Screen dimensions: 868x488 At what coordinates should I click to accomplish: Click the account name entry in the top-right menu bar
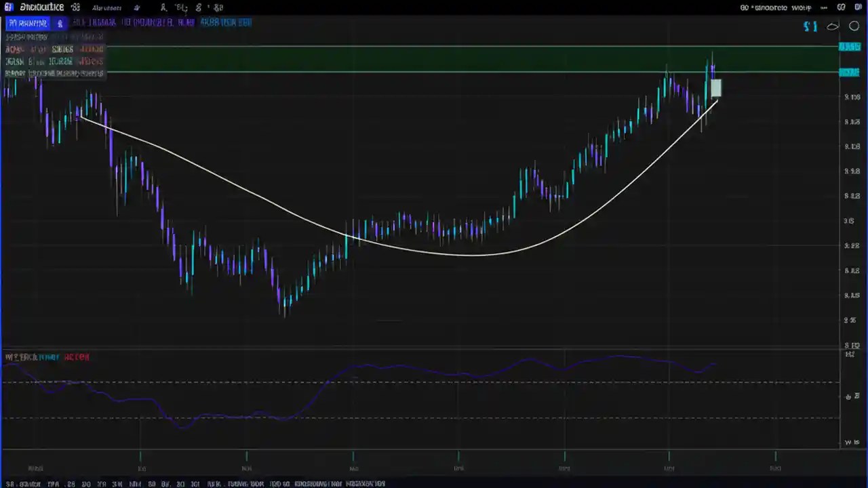pos(773,7)
